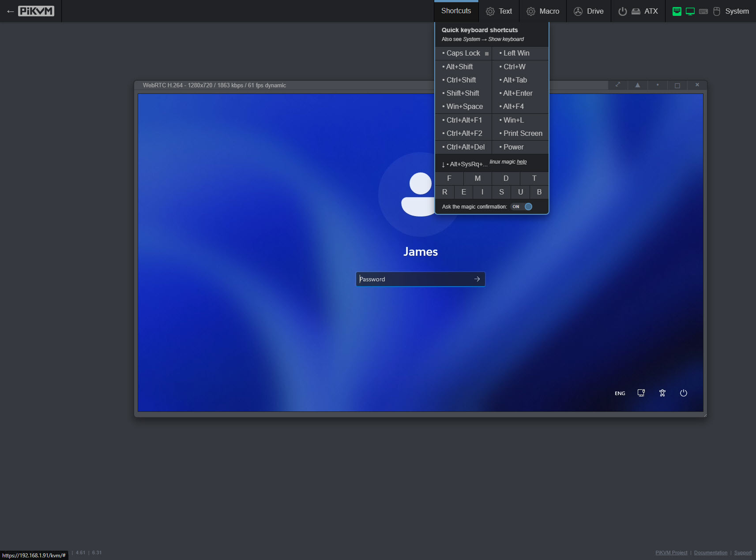
Task: Toggle Caps Lock shortcut
Action: tap(463, 53)
